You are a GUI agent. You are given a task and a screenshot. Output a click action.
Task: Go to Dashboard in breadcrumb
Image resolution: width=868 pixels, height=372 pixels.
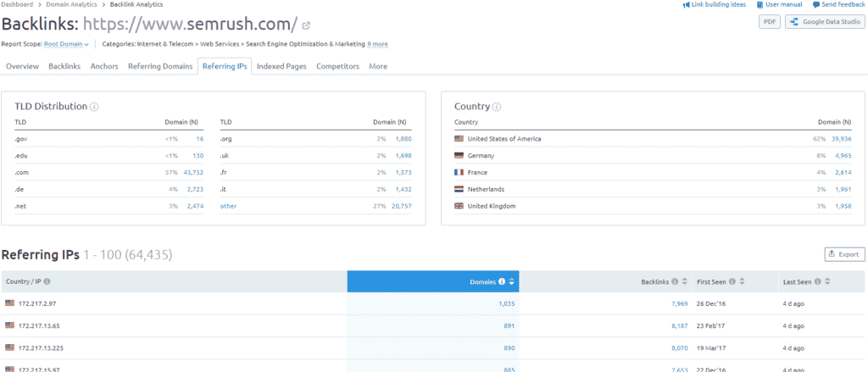17,4
